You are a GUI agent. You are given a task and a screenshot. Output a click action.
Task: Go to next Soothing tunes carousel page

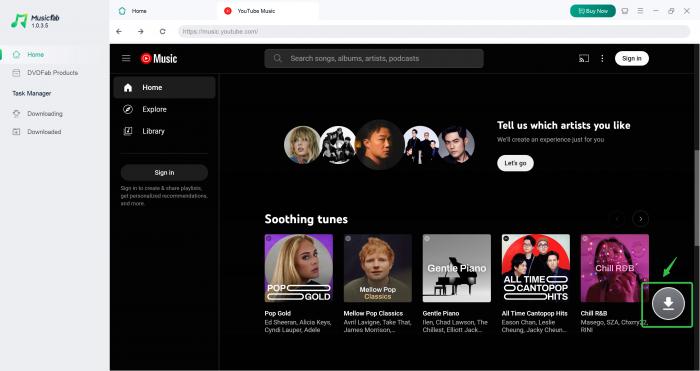641,219
